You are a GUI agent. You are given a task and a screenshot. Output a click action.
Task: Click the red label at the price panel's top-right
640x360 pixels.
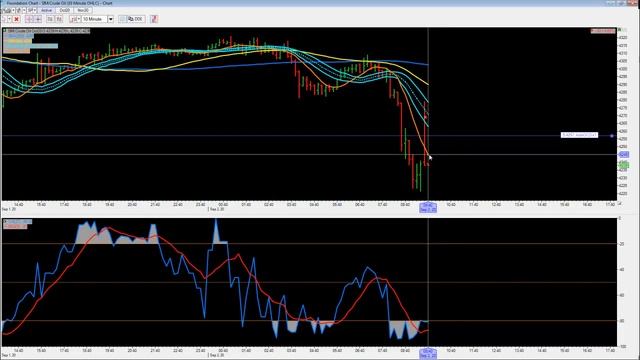point(603,31)
